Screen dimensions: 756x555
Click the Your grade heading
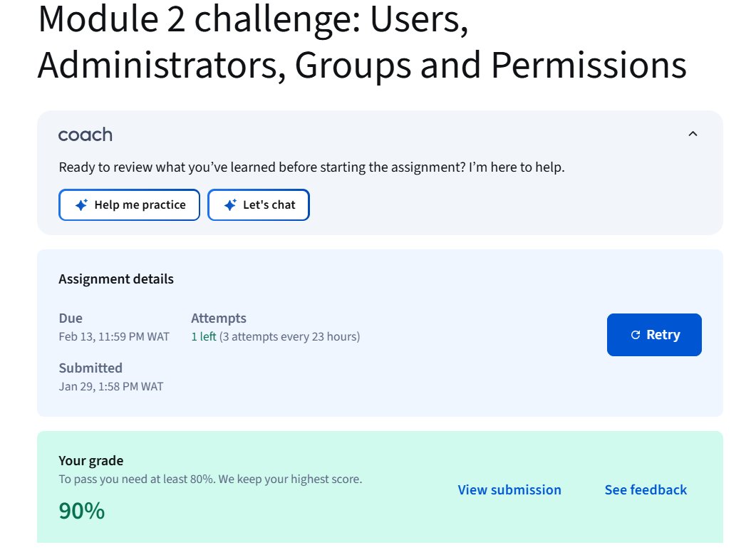(91, 460)
